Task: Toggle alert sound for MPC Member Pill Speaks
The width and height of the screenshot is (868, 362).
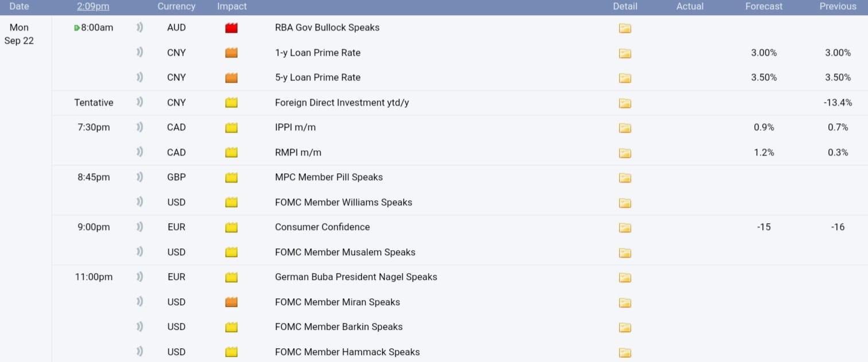Action: [139, 177]
